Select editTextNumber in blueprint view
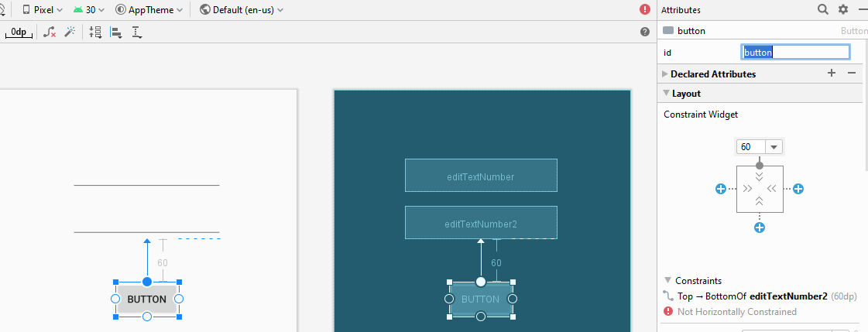This screenshot has width=868, height=332. point(481,176)
